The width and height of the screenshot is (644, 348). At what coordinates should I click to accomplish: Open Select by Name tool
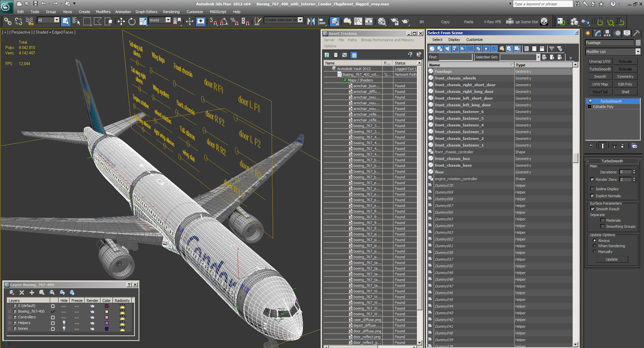(76, 21)
